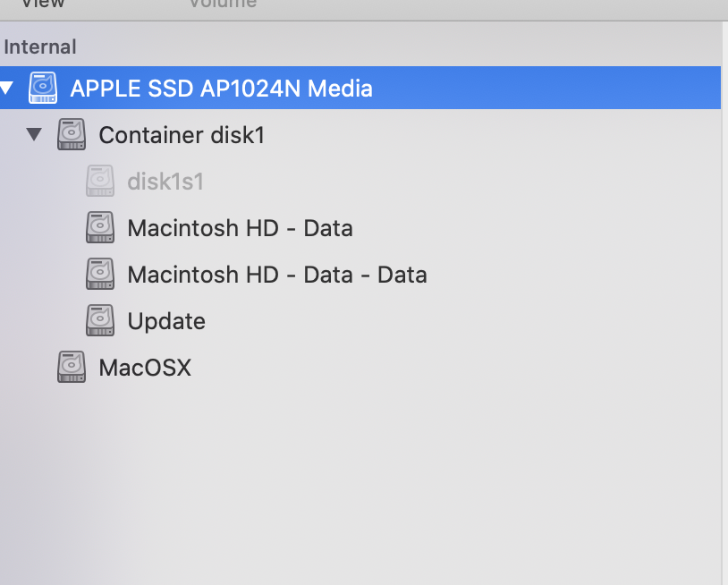Select the Macintosh HD - Data - Data volume
728x585 pixels.
277,274
